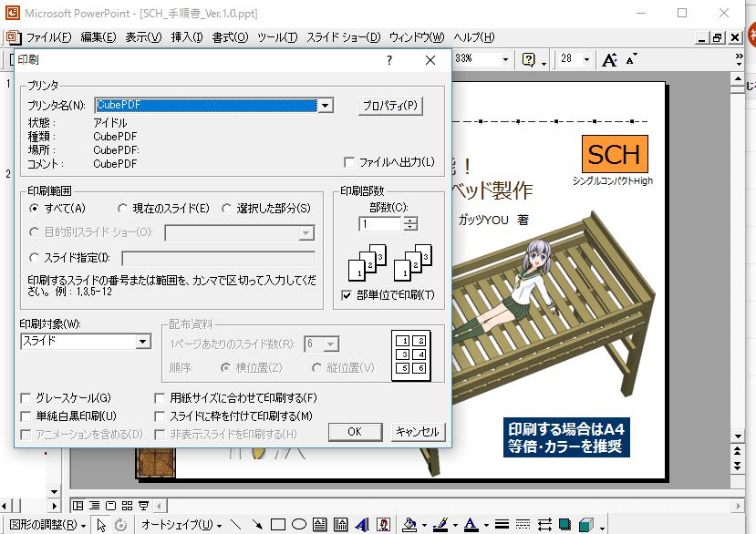Click the Decrease Font Size icon

click(x=631, y=60)
